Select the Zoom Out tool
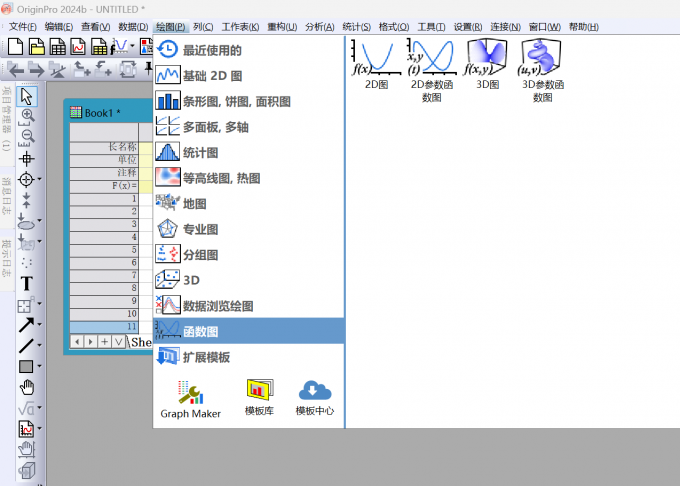 click(x=26, y=138)
